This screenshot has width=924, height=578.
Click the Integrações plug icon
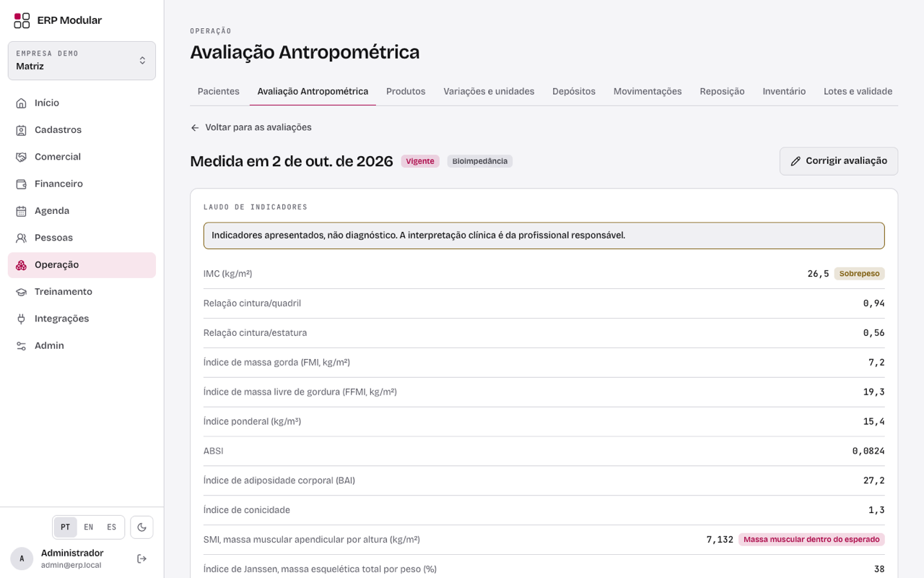22,319
